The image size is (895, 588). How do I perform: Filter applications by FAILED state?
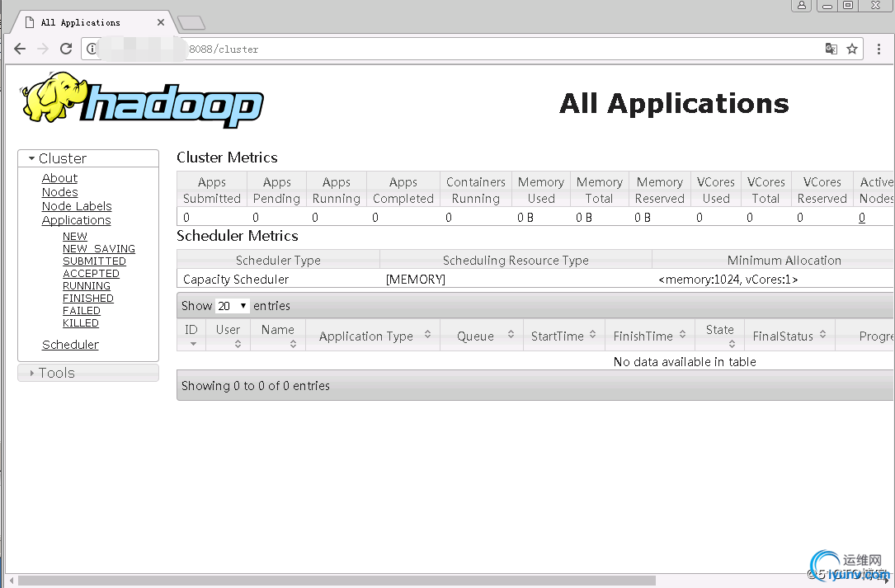click(x=82, y=311)
